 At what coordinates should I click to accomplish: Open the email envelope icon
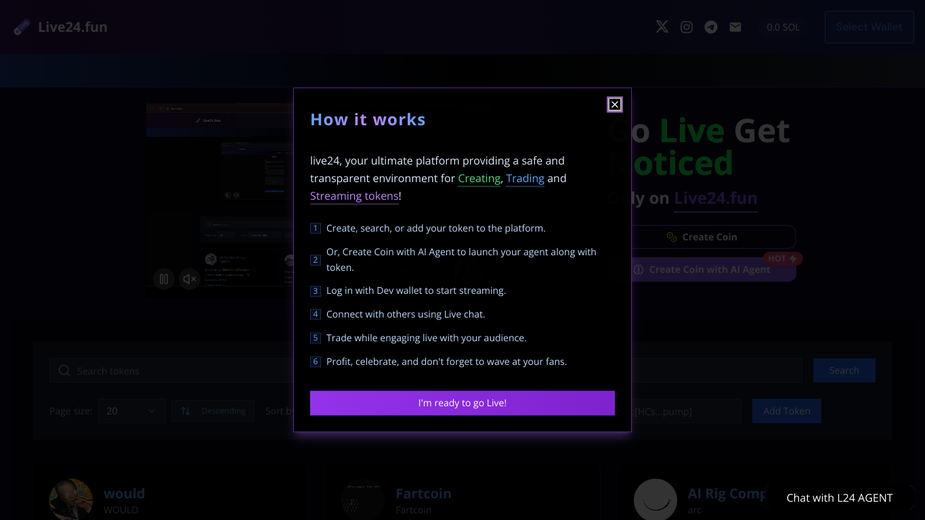tap(735, 27)
